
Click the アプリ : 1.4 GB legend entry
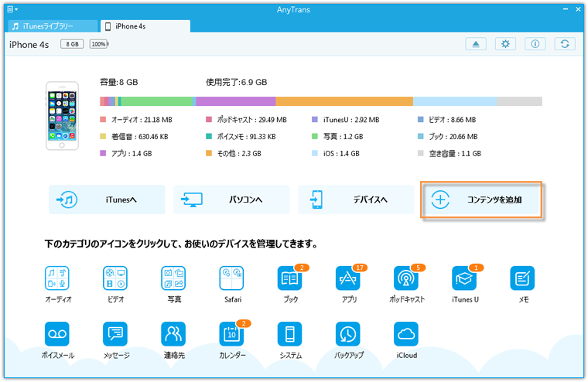[x=126, y=153]
